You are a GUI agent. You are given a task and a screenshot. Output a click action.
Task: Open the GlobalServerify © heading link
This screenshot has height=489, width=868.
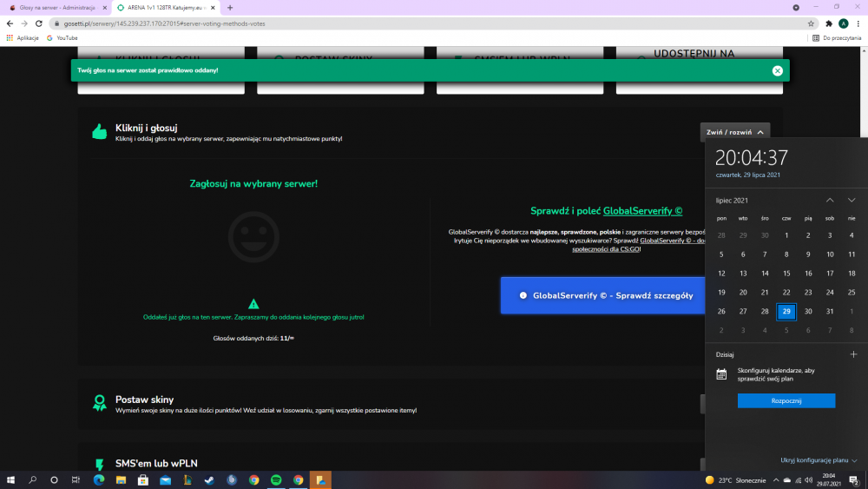[x=642, y=210]
